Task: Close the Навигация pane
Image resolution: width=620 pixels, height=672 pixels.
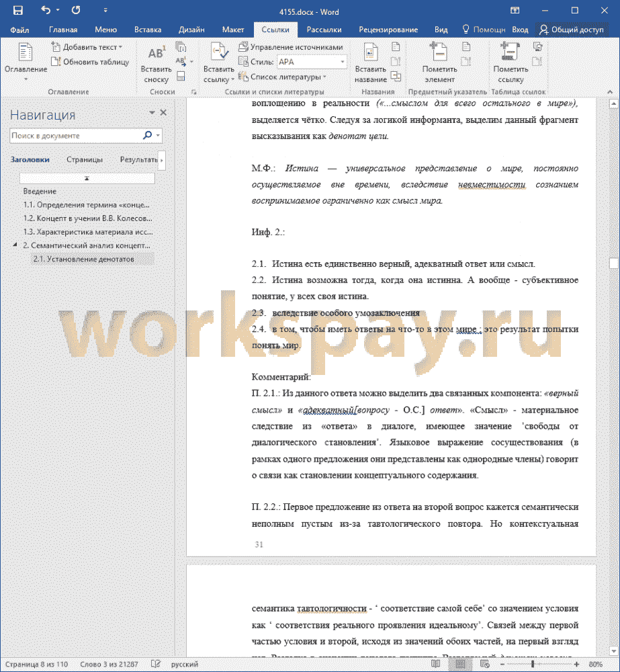Action: (x=163, y=112)
